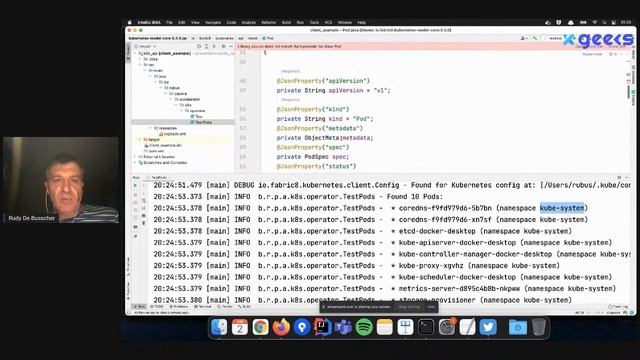Open the Event Log button
Viewport: 640px width, 360px height.
coord(618,307)
